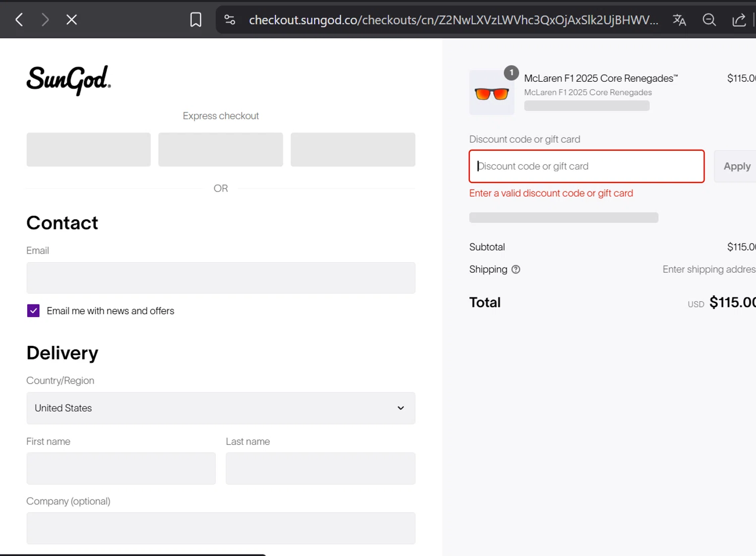Open the translate page icon
Screen dimensions: 756x556
pyautogui.click(x=679, y=20)
